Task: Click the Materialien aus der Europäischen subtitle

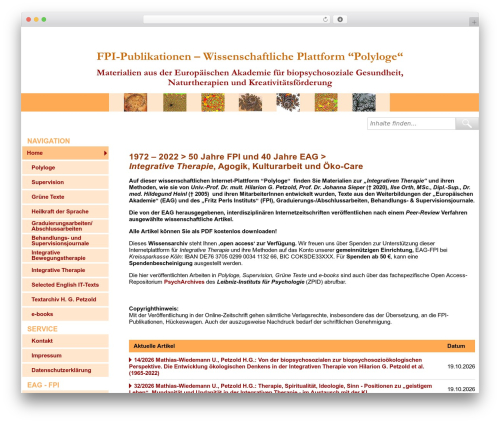Action: point(250,78)
